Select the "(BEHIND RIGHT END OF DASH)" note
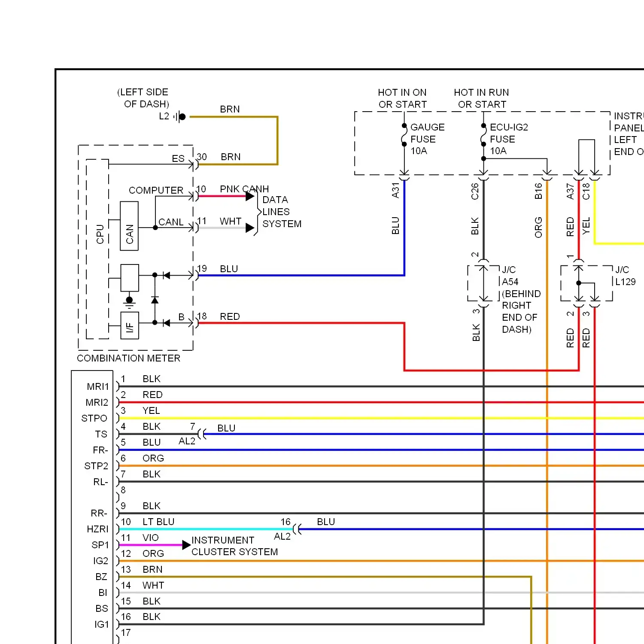644x644 pixels. 521,311
